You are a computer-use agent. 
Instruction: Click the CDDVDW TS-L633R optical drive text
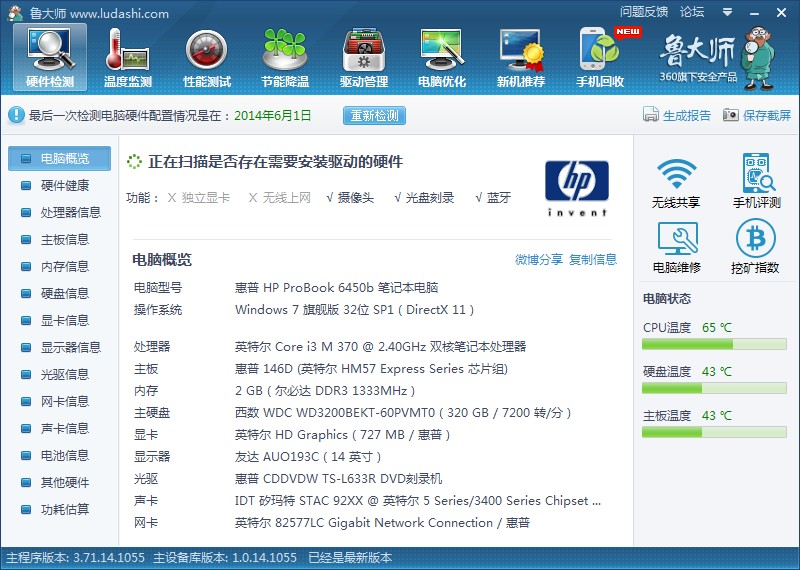[338, 479]
